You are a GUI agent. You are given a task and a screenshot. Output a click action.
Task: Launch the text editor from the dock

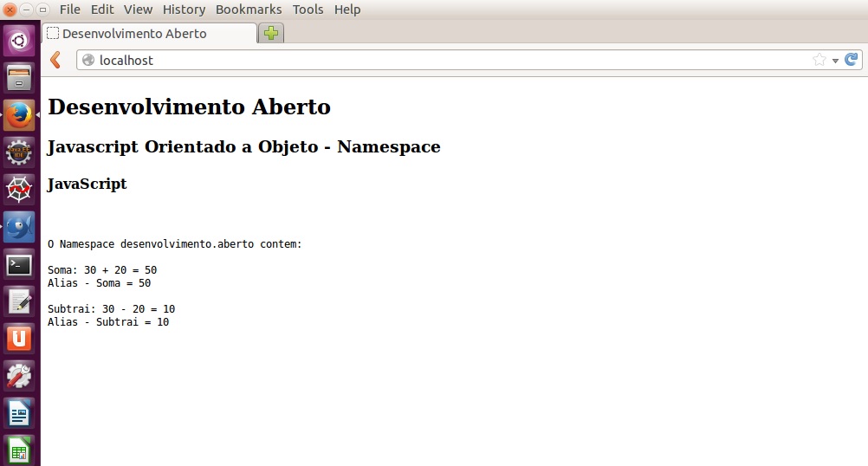[x=19, y=301]
